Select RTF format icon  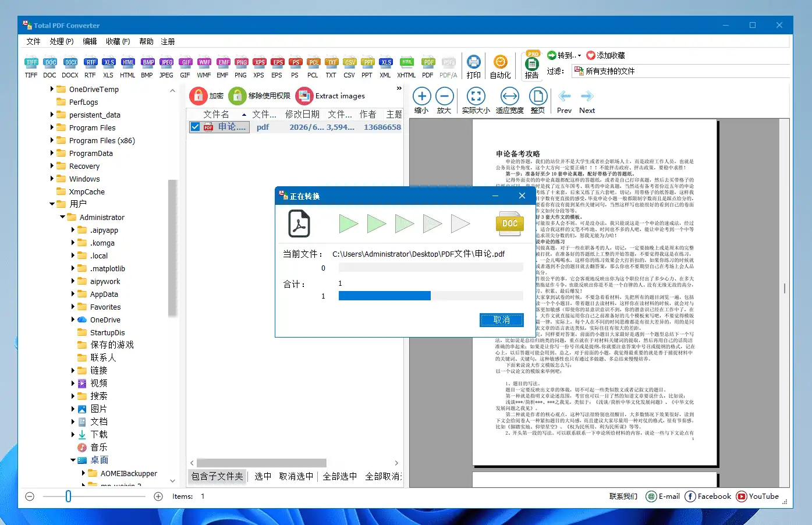(90, 68)
